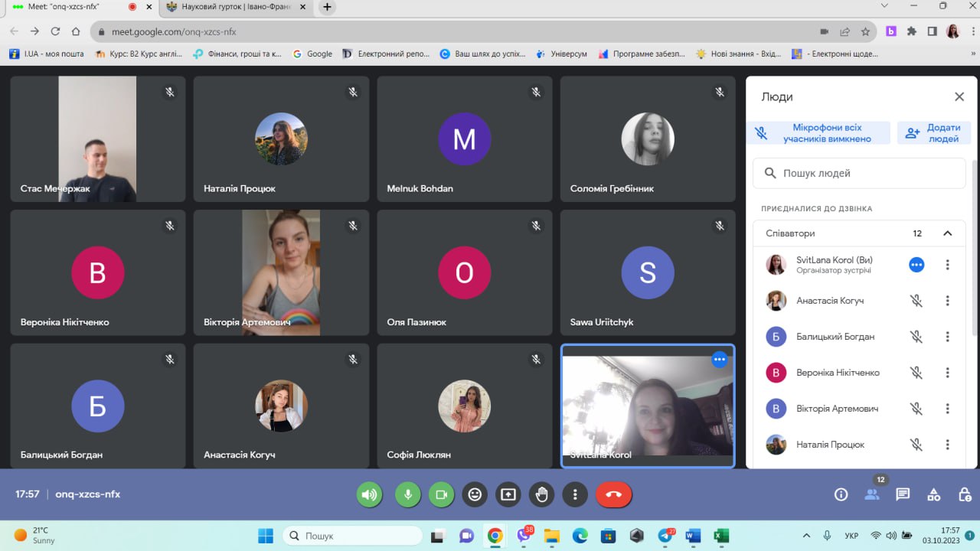Open the chat messages icon

point(903,494)
